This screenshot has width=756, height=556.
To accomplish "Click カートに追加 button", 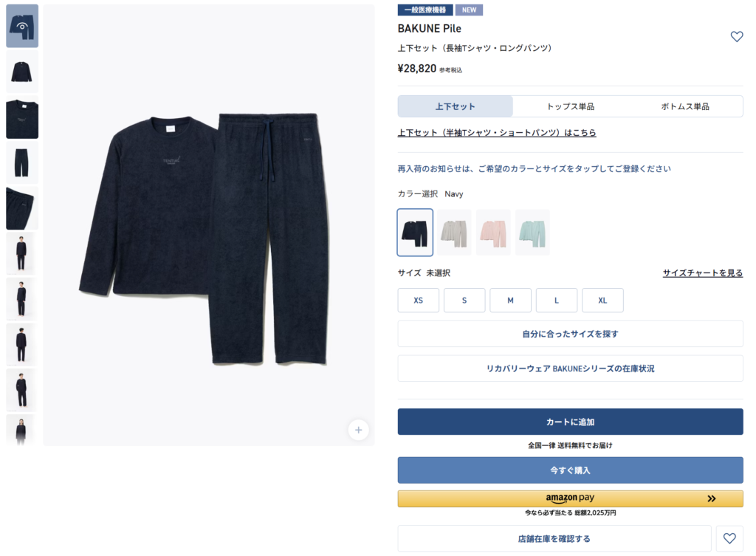I will (x=570, y=422).
